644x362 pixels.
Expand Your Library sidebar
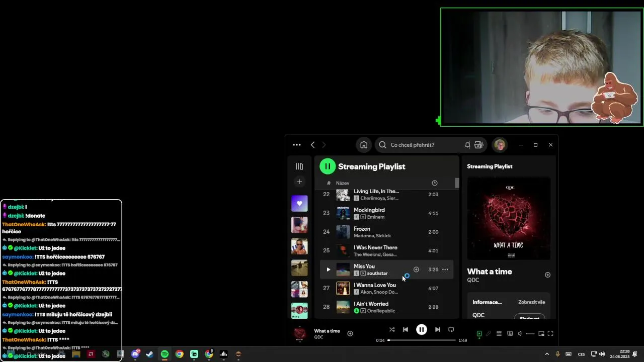[x=299, y=166]
